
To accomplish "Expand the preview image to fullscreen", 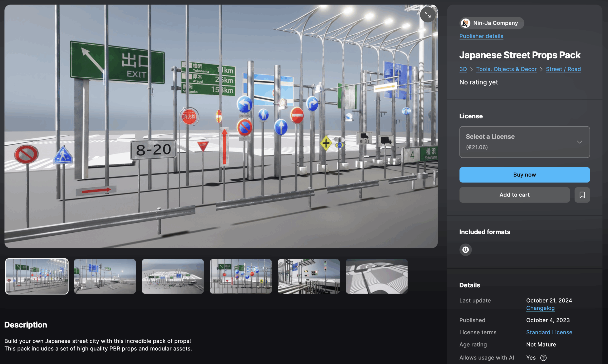I will tap(427, 15).
